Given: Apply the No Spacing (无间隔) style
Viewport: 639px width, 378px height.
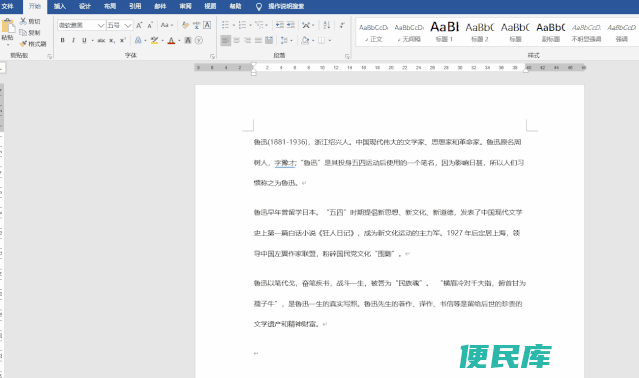Looking at the screenshot, I should [x=409, y=32].
